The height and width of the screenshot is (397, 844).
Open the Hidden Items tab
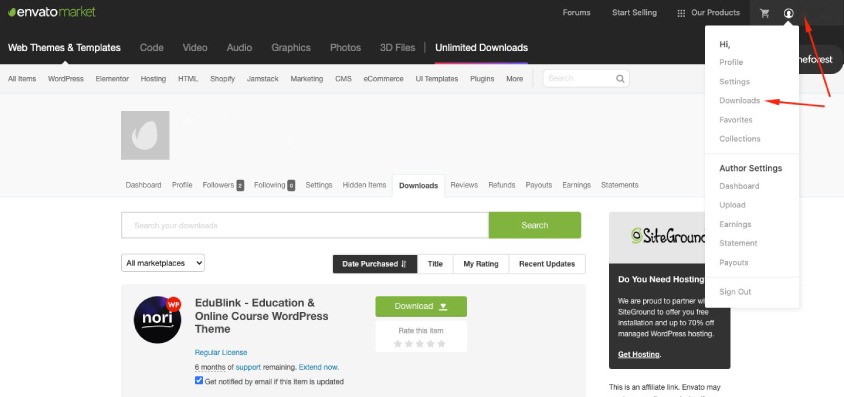pos(364,185)
